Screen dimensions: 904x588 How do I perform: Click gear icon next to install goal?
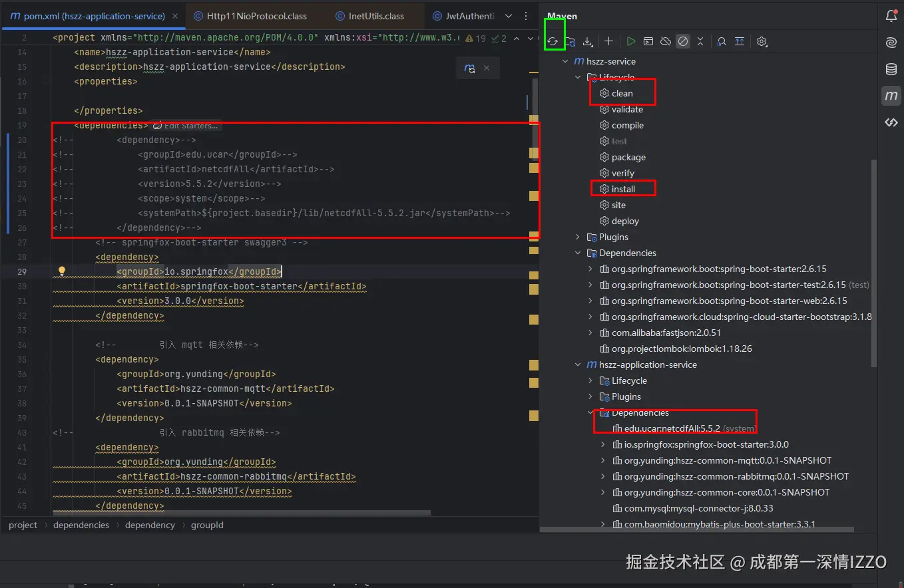pos(604,189)
